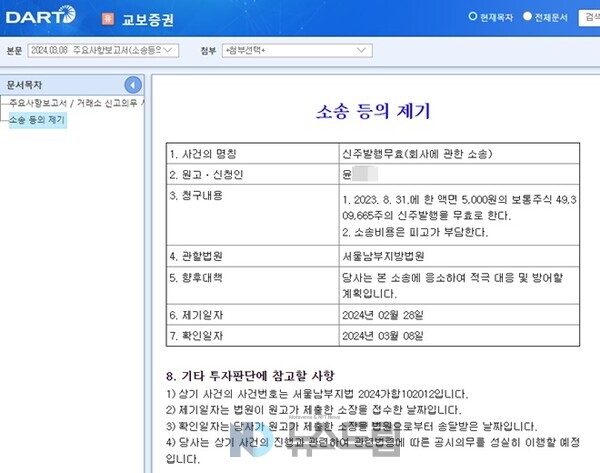
Task: Click the 첨부 label
Action: coord(208,51)
